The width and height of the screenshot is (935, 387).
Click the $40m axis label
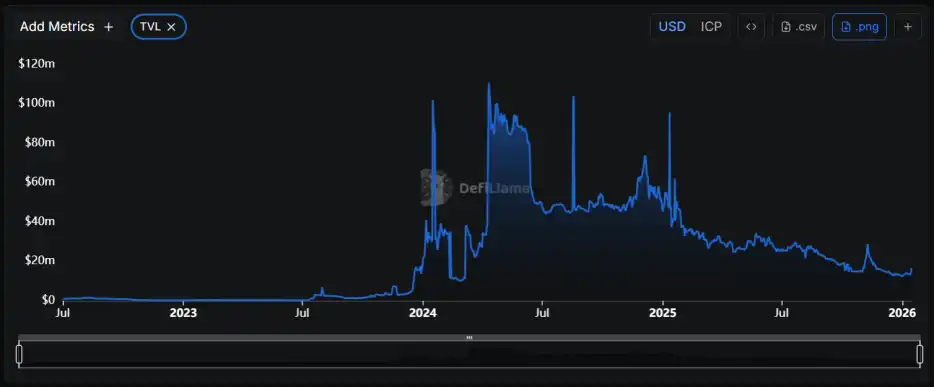39,221
